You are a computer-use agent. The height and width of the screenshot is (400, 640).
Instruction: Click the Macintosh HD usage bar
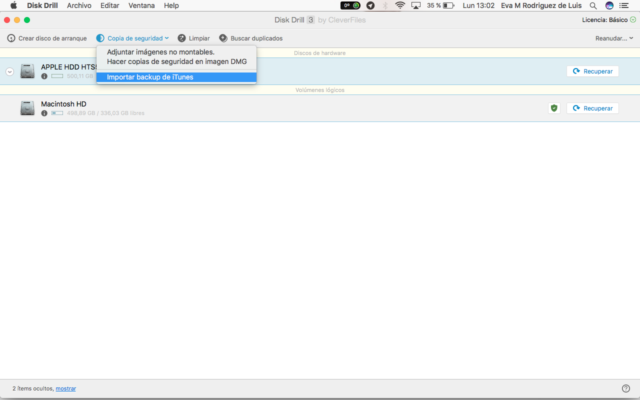pos(57,113)
